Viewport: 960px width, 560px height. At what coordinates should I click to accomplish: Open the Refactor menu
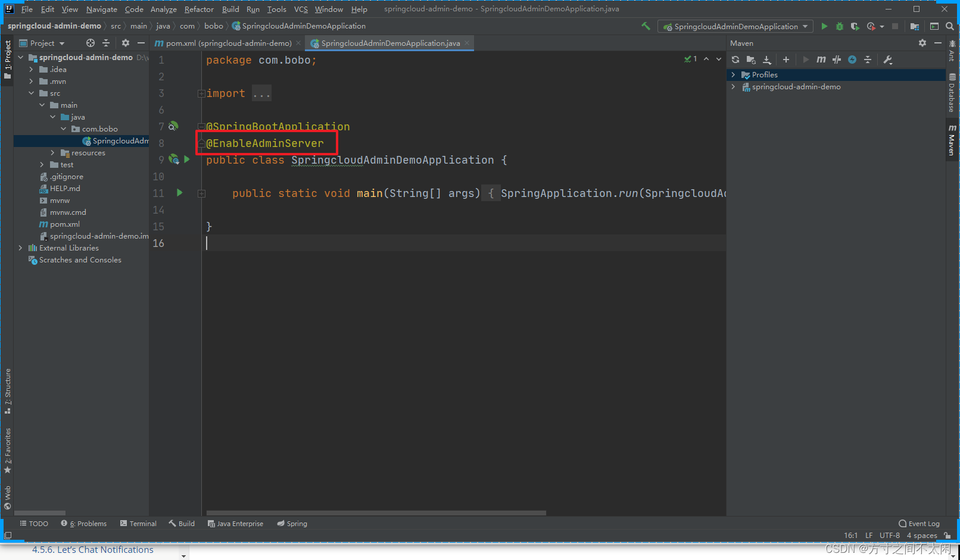point(199,9)
